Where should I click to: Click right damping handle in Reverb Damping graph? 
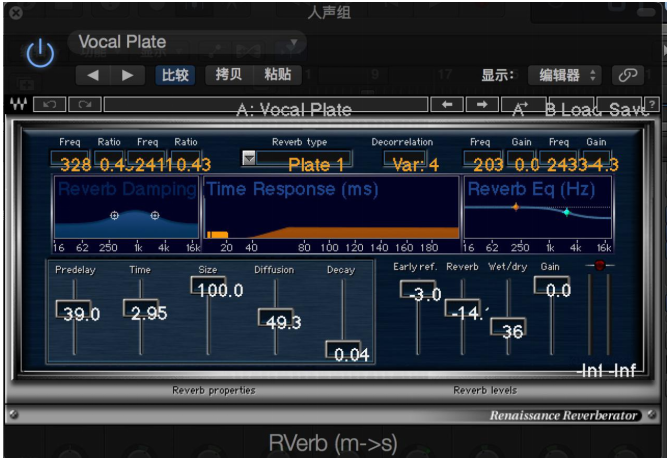coord(155,215)
